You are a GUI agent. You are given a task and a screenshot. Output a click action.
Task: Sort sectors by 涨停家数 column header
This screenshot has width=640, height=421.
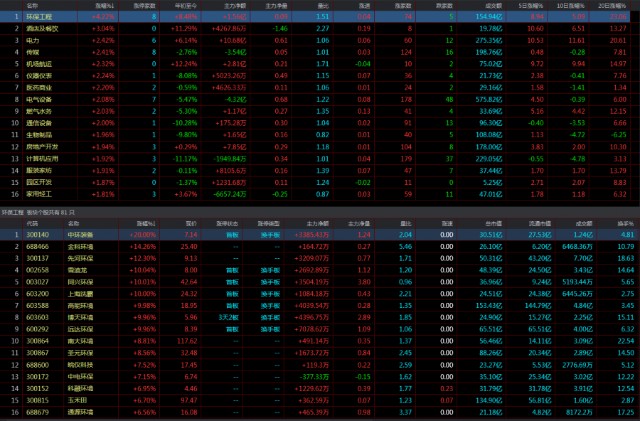tap(143, 5)
